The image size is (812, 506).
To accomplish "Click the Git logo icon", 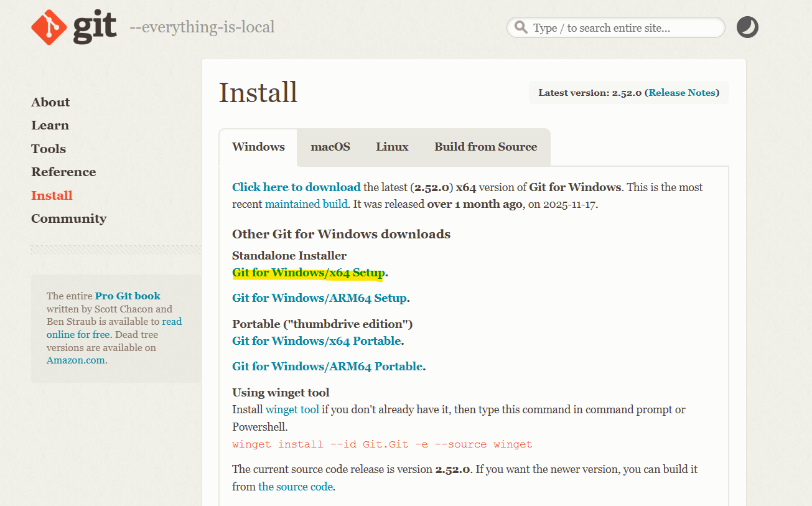I will pos(49,27).
